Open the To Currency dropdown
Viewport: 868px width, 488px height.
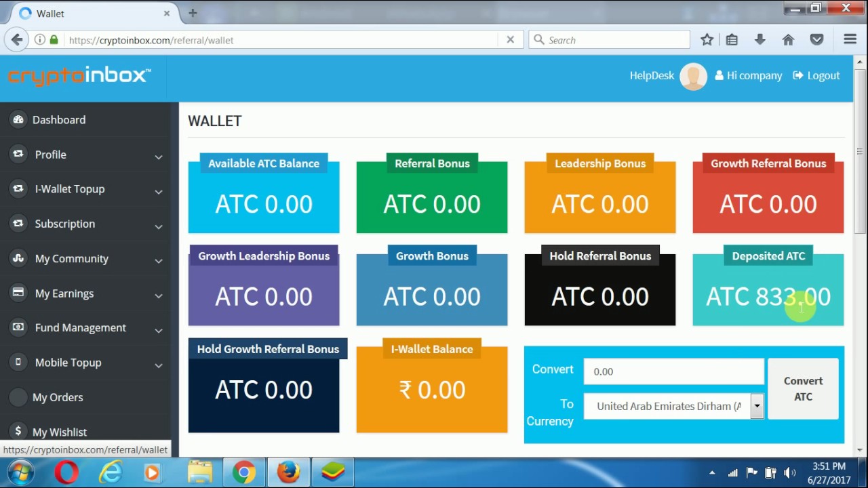674,406
